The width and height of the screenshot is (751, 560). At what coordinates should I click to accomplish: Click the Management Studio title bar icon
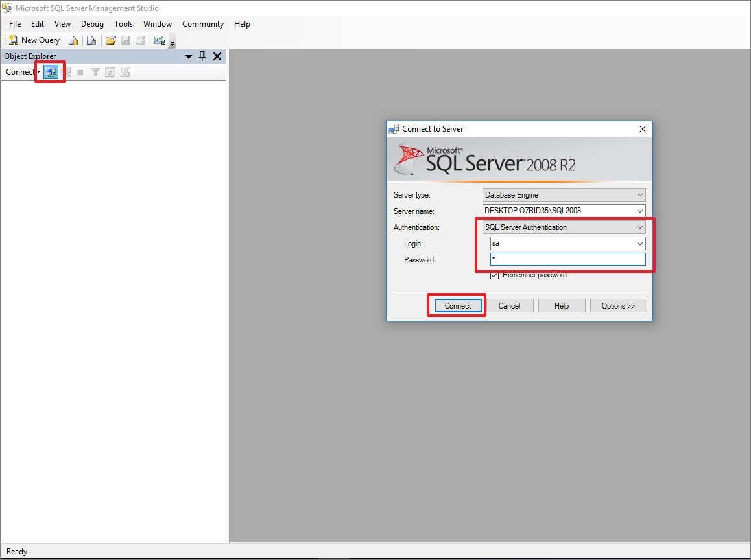coord(7,8)
